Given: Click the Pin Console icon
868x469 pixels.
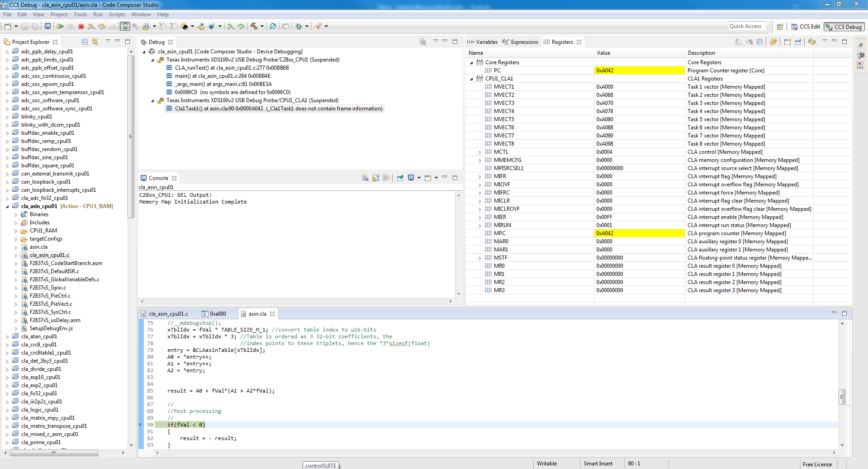Looking at the screenshot, I should tap(400, 178).
